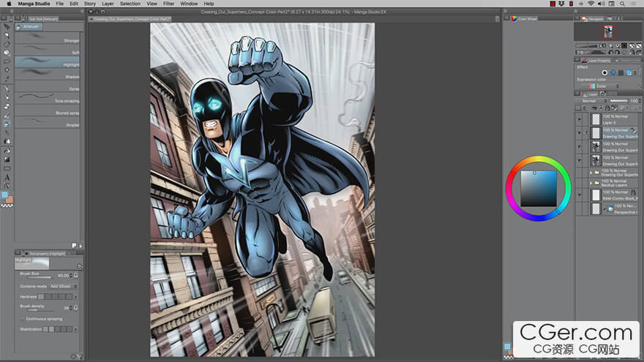This screenshot has width=644, height=362.
Task: Toggle visibility of the Drawing Our Superhero folder
Action: click(579, 173)
